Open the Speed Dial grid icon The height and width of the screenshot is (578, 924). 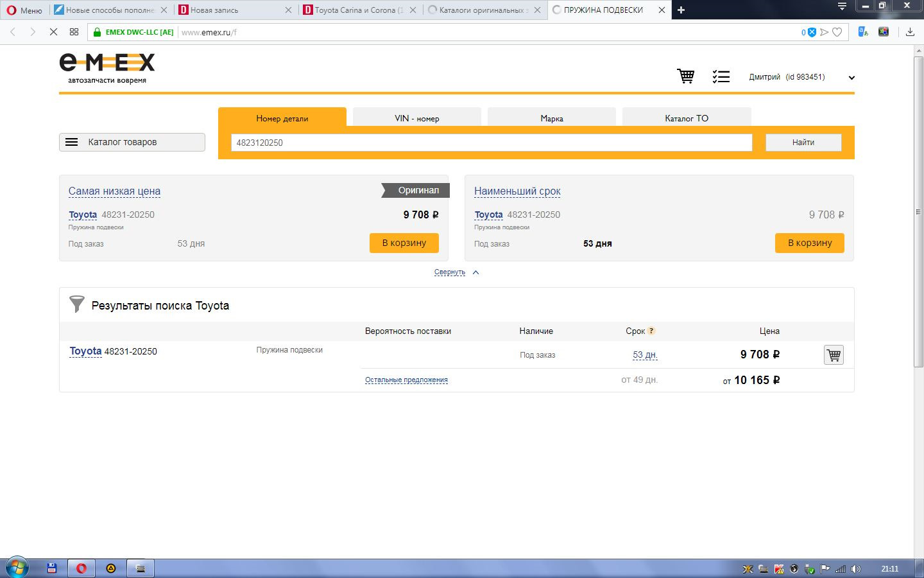pos(74,32)
